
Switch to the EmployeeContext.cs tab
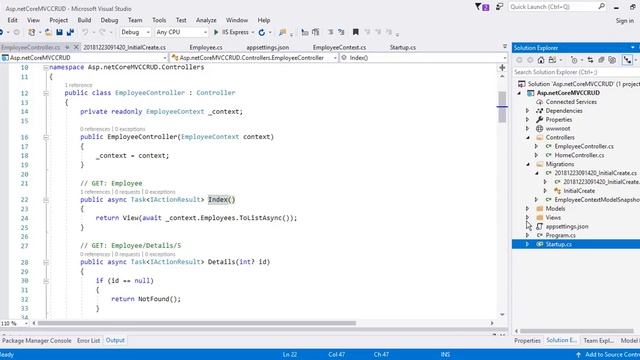coord(339,47)
